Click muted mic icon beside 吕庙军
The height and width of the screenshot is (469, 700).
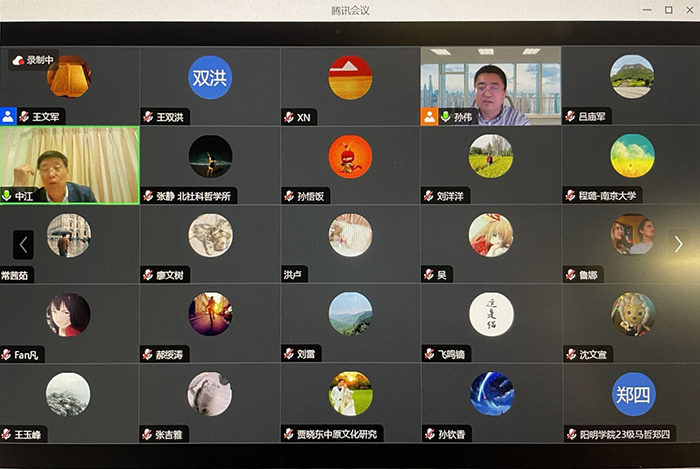pyautogui.click(x=570, y=117)
